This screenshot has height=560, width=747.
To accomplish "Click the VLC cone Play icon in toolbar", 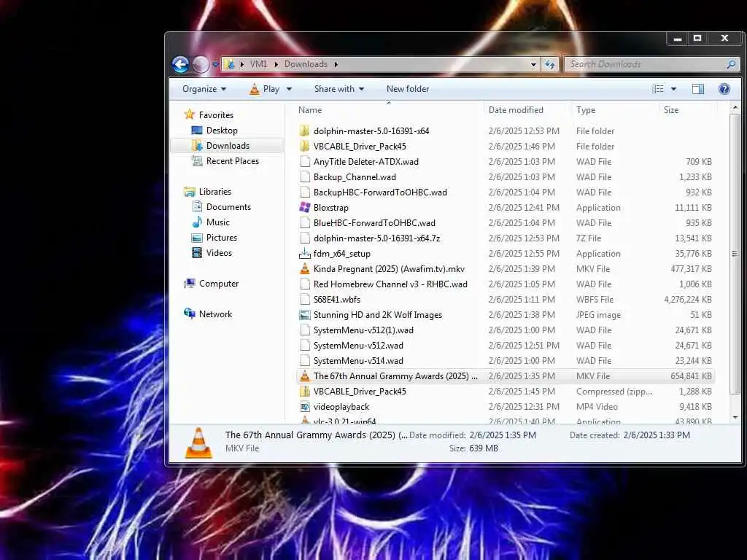I will [255, 89].
